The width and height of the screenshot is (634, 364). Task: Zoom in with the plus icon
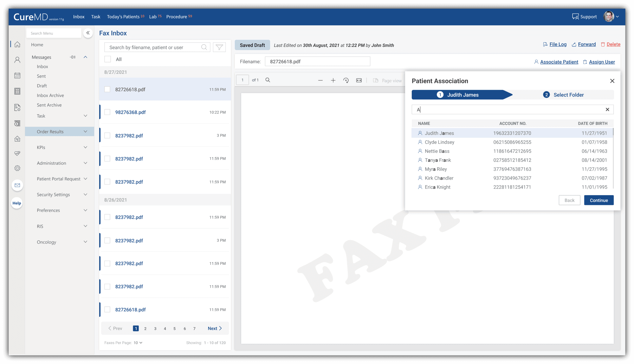click(333, 80)
